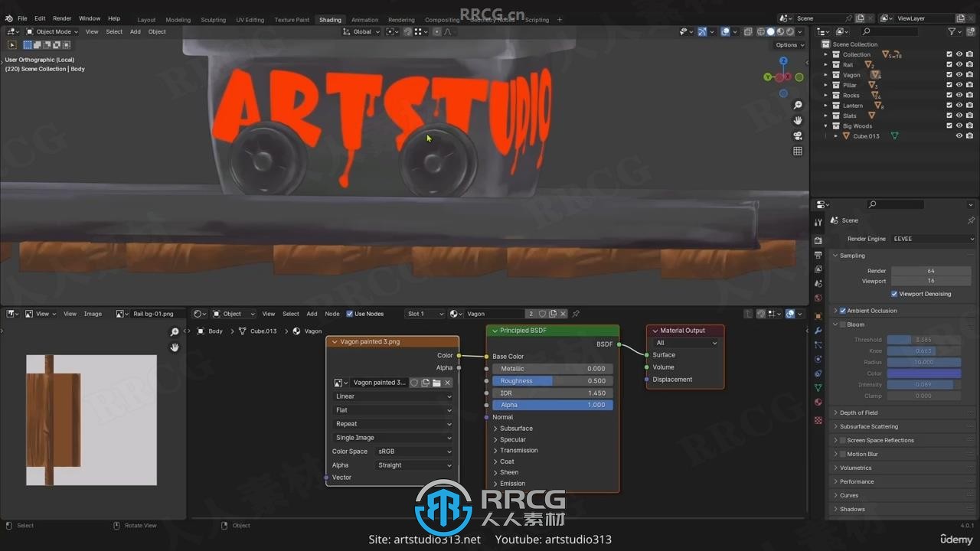
Task: Switch to the UV Editing workspace tab
Action: click(x=250, y=20)
